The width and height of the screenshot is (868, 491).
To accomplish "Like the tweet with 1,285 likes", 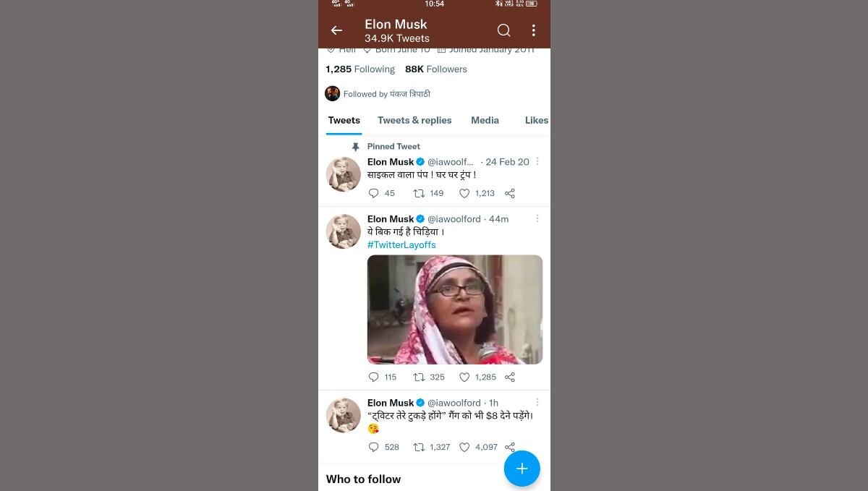I will pos(465,377).
